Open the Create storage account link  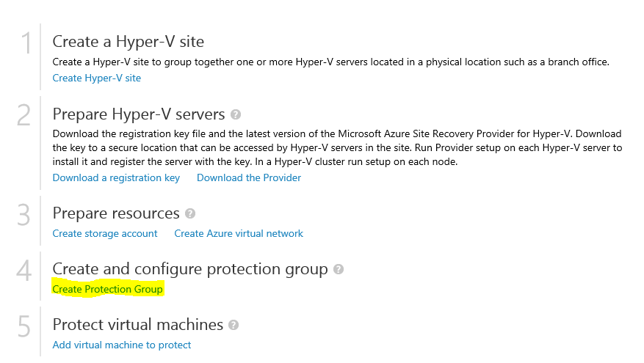(x=105, y=233)
